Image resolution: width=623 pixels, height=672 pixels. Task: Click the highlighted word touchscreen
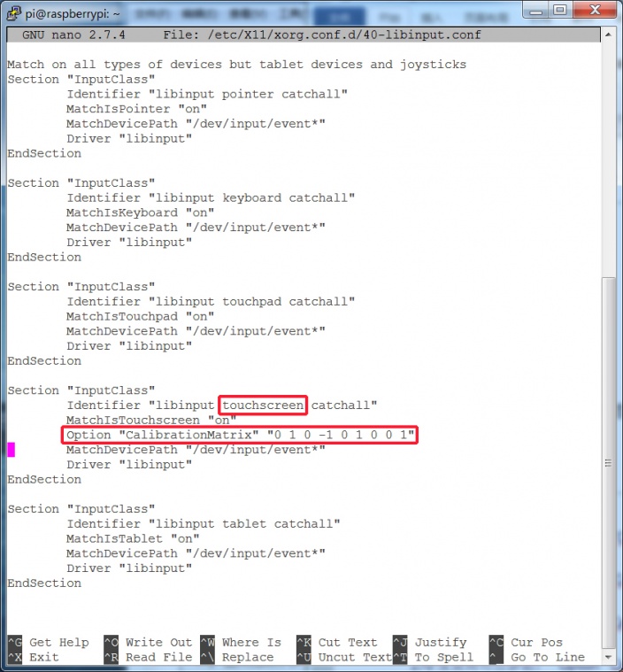[263, 406]
